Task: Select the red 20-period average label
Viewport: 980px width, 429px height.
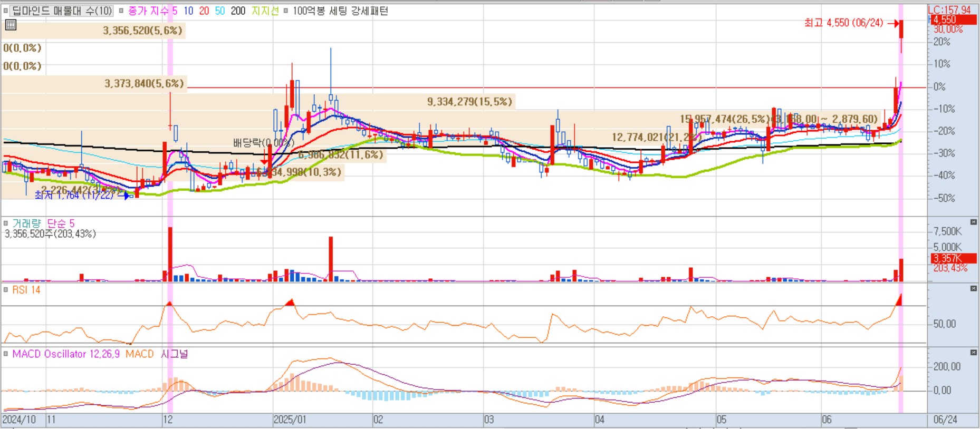Action: click(x=204, y=11)
